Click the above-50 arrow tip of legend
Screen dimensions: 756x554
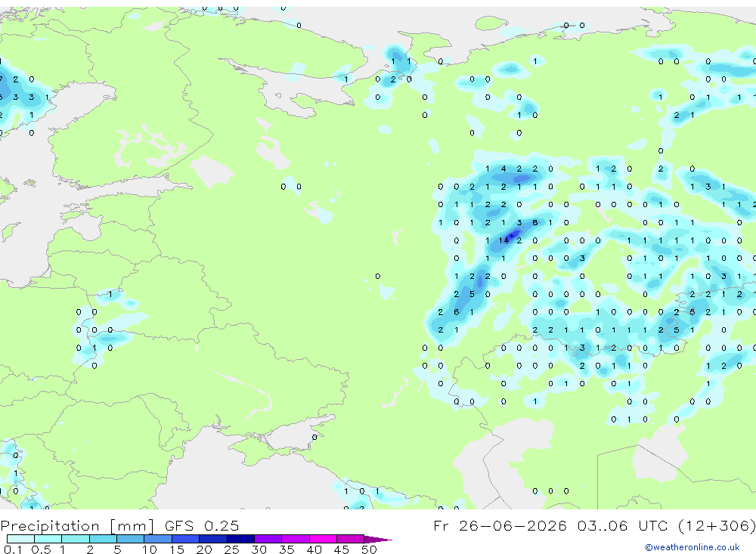(x=377, y=540)
